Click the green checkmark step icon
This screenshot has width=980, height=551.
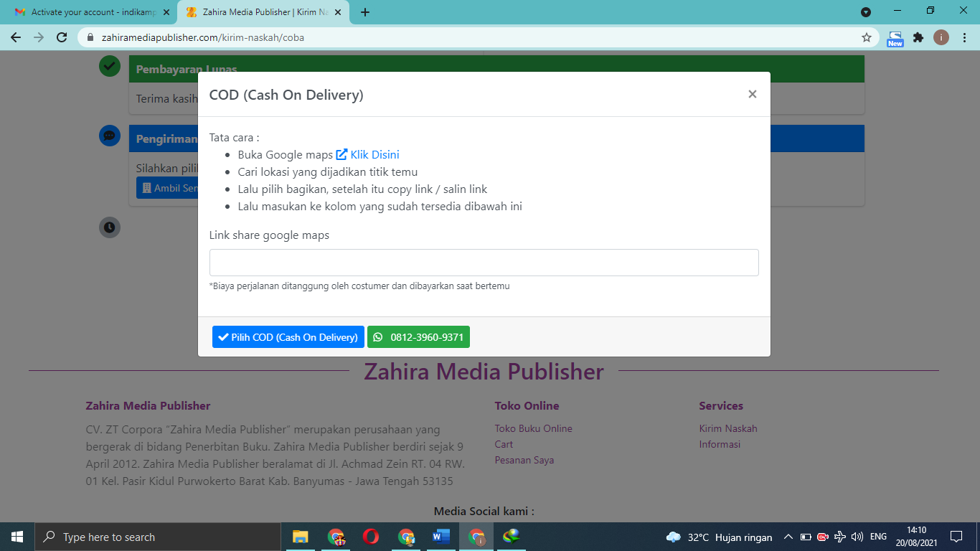click(109, 66)
